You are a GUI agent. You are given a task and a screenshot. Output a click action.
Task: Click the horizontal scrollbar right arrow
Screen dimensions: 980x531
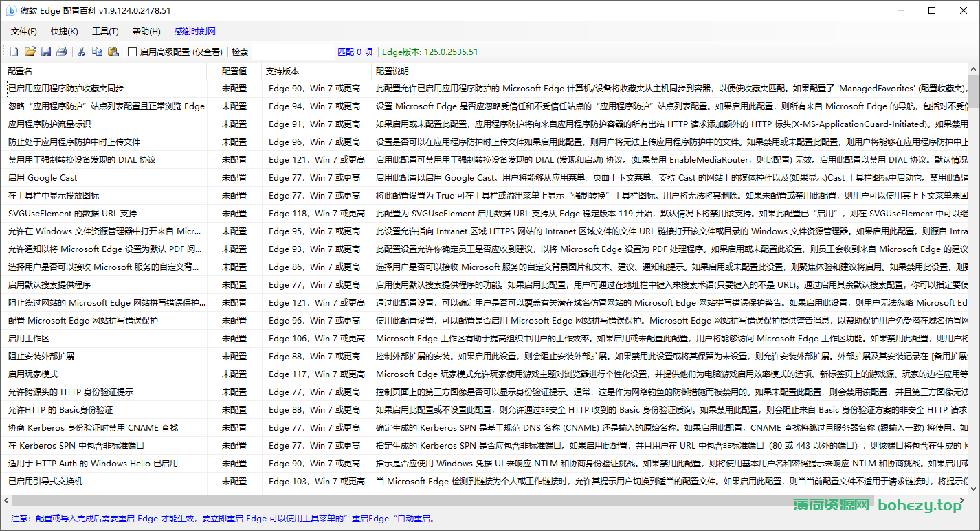pos(962,499)
